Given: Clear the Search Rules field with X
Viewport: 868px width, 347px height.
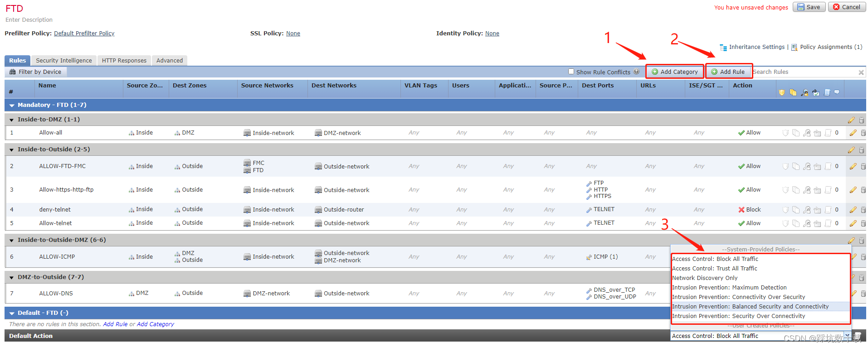Looking at the screenshot, I should [x=861, y=72].
